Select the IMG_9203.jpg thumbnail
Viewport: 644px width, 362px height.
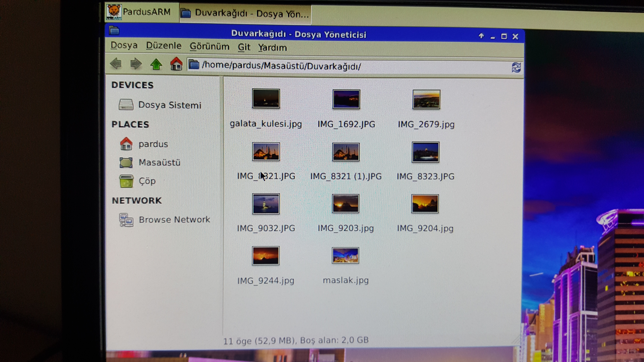tap(346, 204)
